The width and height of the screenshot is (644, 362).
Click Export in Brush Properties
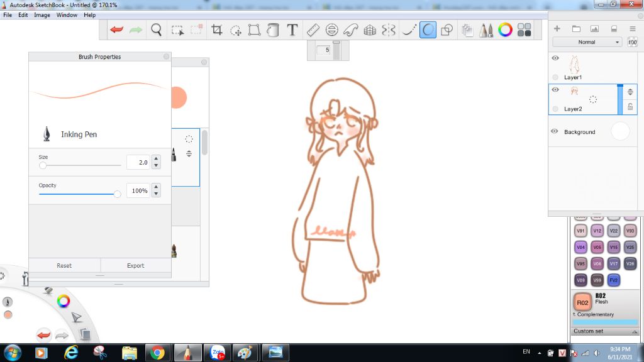click(x=136, y=266)
